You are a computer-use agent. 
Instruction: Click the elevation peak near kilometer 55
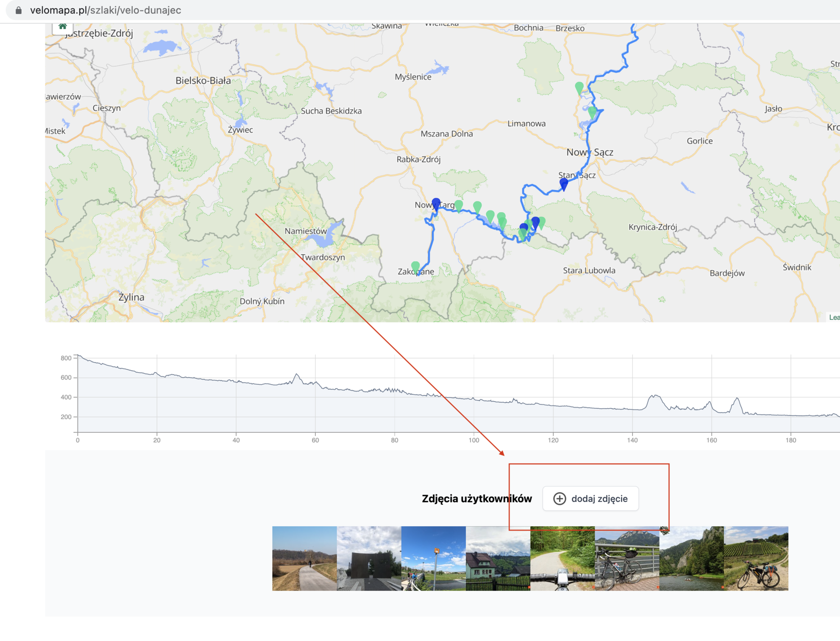297,374
